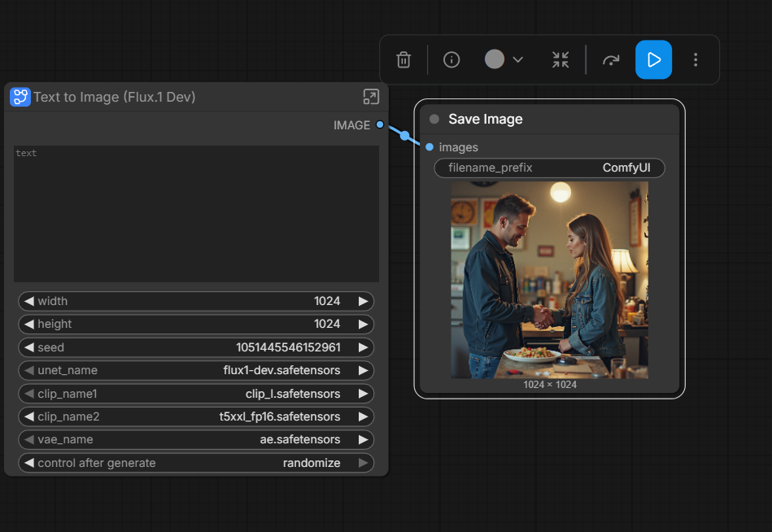
Task: Open clip_l.safetensors dropdown
Action: coord(293,394)
